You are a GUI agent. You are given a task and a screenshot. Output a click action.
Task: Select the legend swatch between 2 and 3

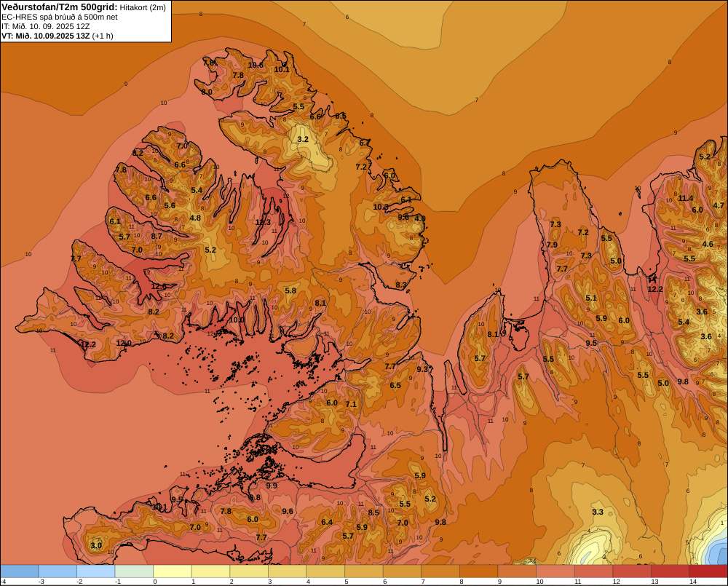[249, 571]
